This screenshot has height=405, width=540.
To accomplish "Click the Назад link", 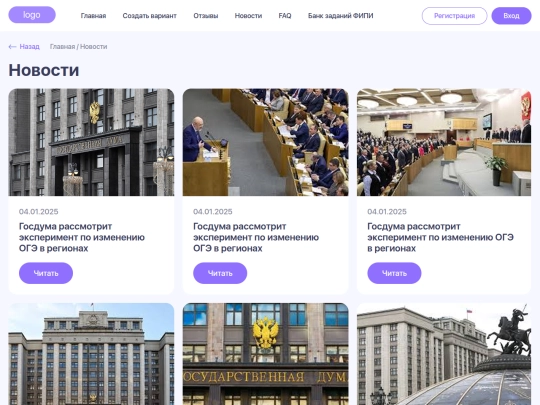I will pyautogui.click(x=29, y=46).
